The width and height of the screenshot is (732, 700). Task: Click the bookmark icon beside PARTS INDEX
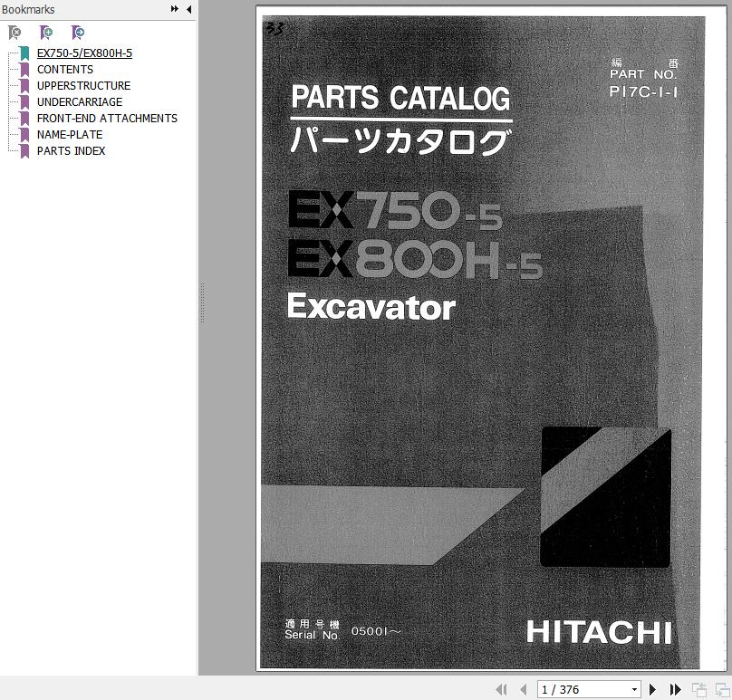pos(24,151)
